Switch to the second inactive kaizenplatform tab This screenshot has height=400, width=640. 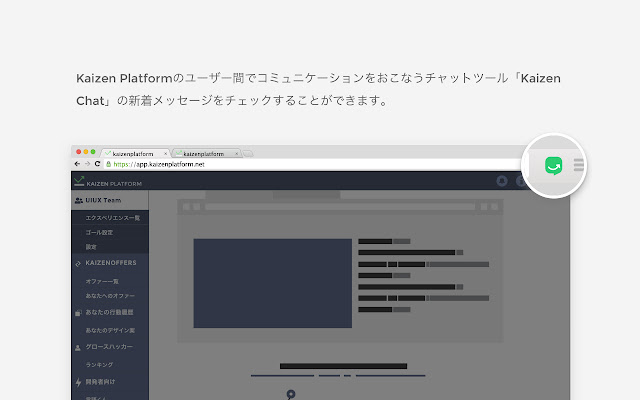(x=206, y=153)
